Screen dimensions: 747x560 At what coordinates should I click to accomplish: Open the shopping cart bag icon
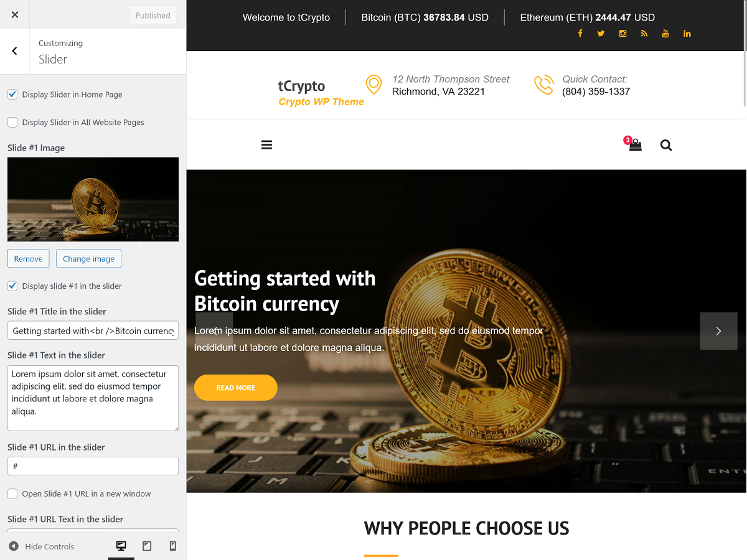click(634, 145)
